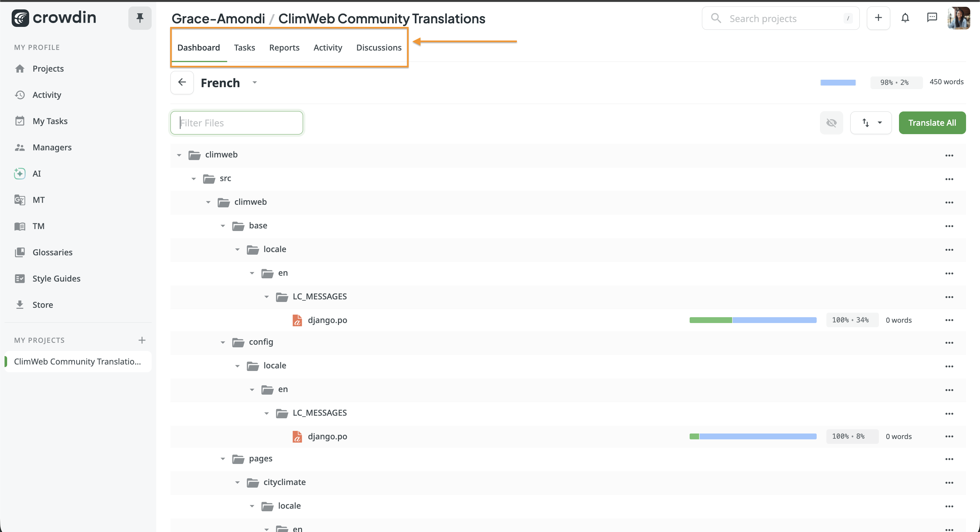Open the messages chat icon

(932, 17)
